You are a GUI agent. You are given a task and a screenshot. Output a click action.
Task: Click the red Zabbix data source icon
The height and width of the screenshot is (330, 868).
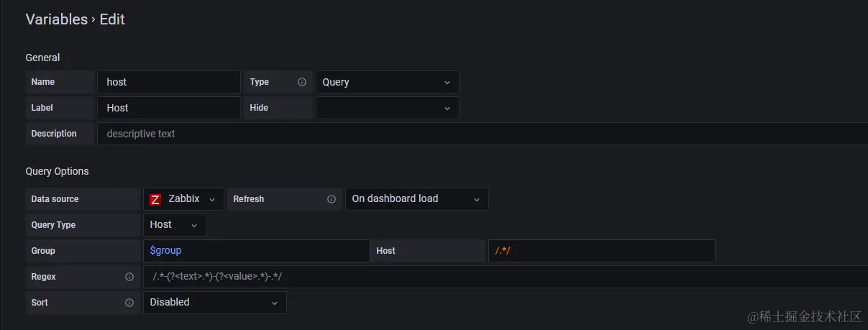click(155, 199)
